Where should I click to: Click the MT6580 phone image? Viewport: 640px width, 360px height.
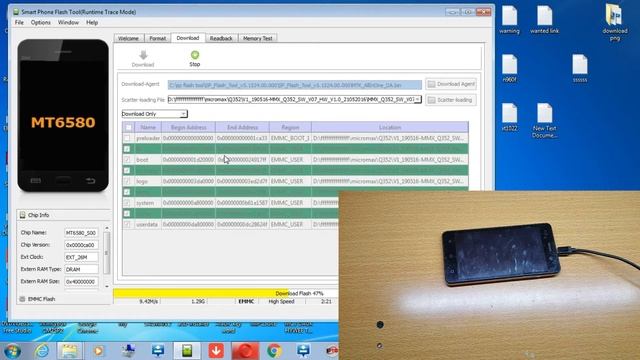[x=63, y=116]
